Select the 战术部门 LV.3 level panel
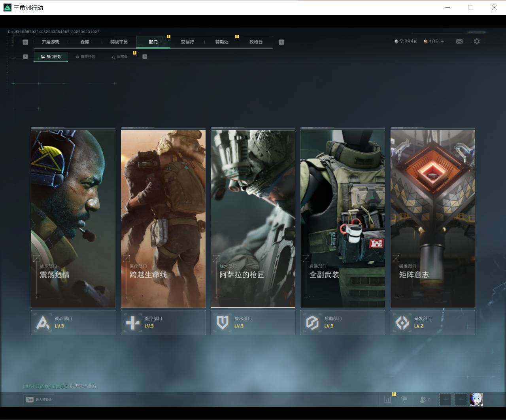Viewport: 506px width, 420px height. coord(253,322)
